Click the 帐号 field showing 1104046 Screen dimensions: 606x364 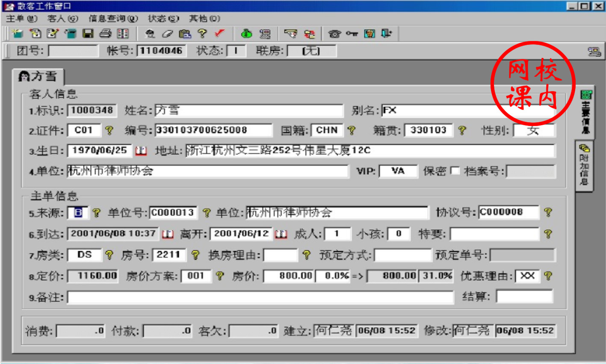tap(161, 51)
